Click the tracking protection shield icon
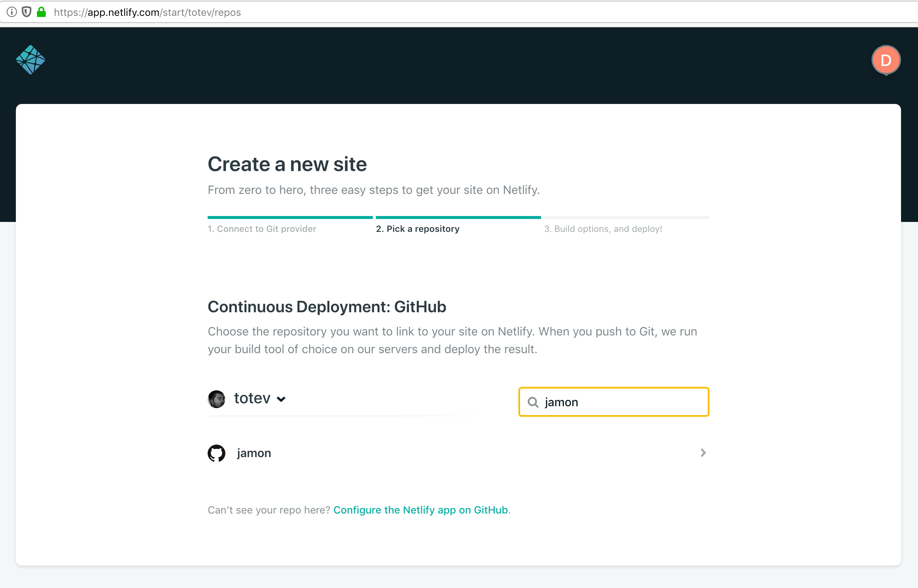 coord(26,12)
